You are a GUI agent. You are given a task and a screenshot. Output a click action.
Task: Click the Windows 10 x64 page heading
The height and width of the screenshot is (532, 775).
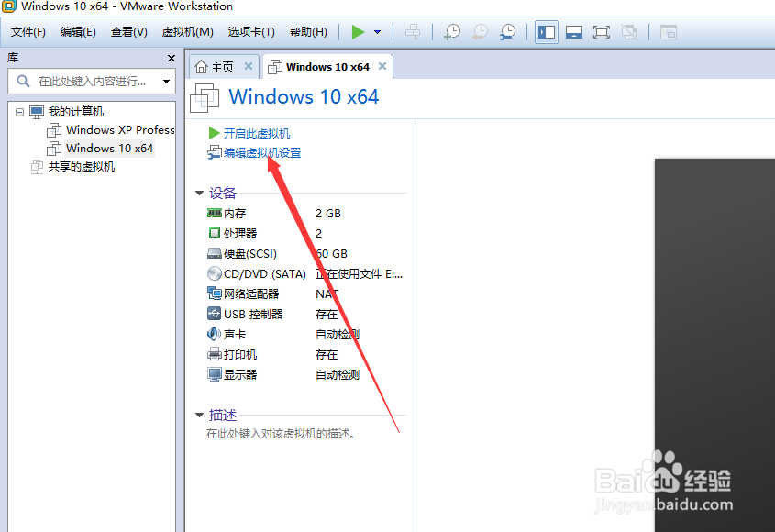pyautogui.click(x=304, y=96)
